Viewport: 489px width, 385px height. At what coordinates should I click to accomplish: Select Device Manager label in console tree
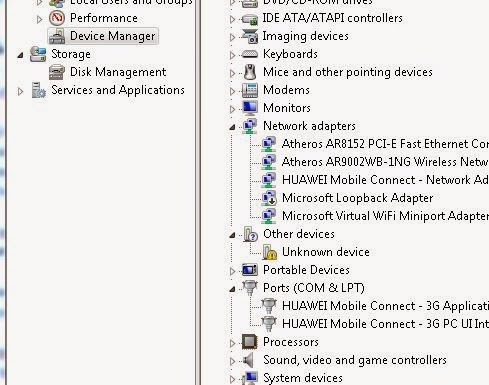(113, 36)
